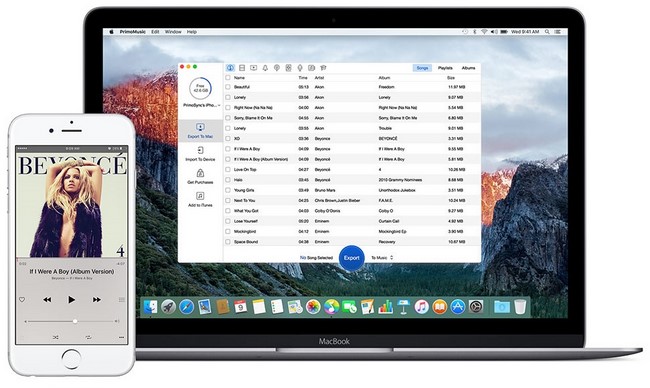Screen dimensions: 650x388
Task: Select the Mockingbird song row
Action: 352,231
